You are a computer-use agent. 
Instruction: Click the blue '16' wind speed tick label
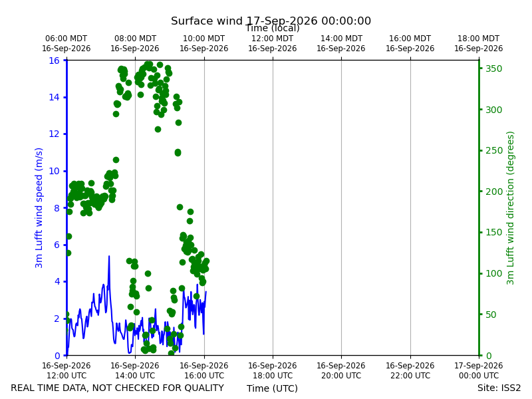(54, 61)
